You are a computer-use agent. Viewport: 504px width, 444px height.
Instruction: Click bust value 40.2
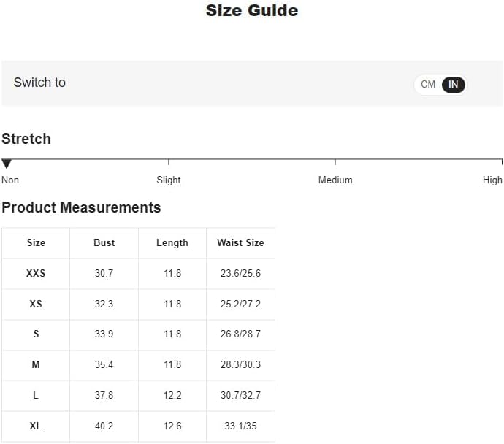pos(104,426)
